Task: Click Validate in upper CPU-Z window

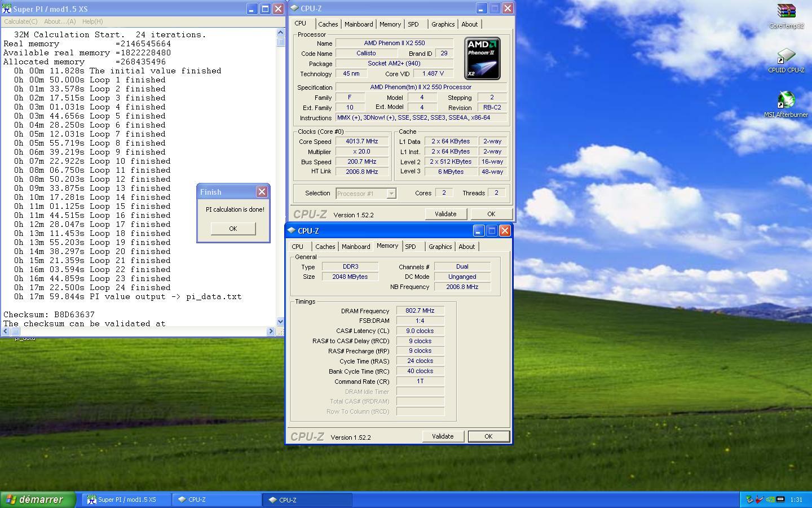Action: click(445, 214)
